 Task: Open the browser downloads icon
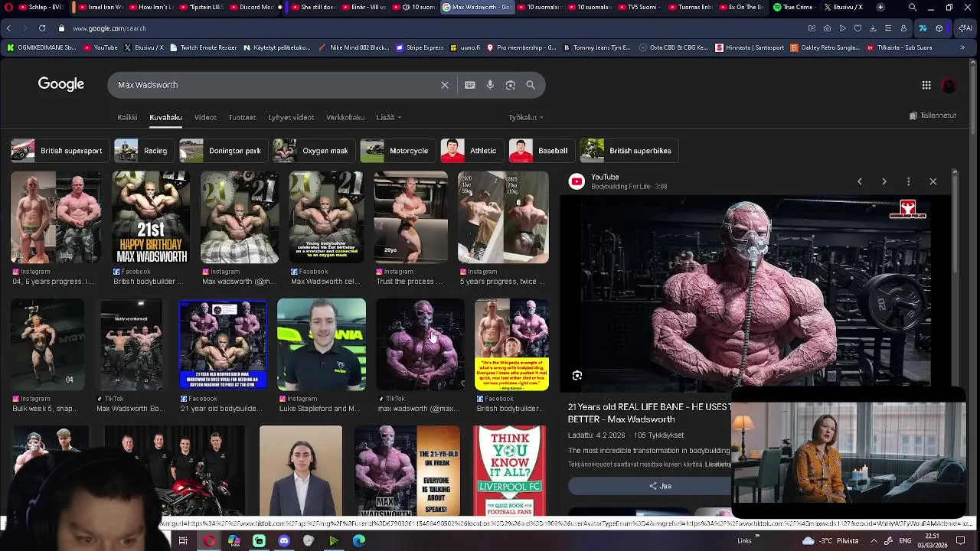pyautogui.click(x=873, y=28)
